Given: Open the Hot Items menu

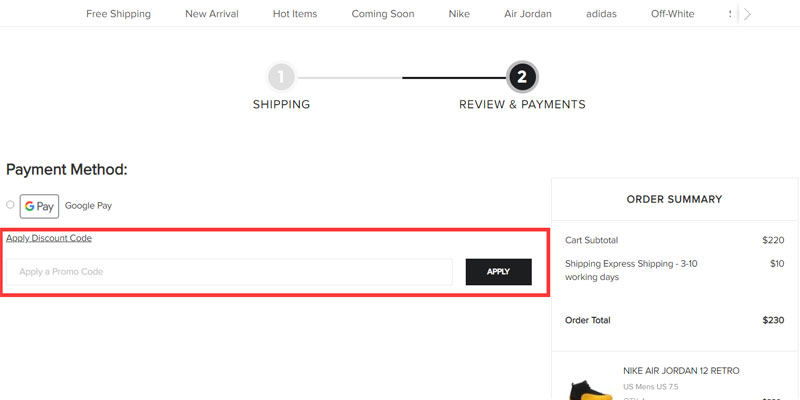Looking at the screenshot, I should point(295,15).
